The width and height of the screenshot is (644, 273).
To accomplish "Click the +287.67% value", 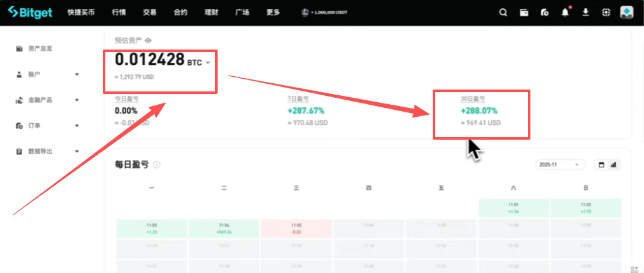I will pyautogui.click(x=305, y=110).
